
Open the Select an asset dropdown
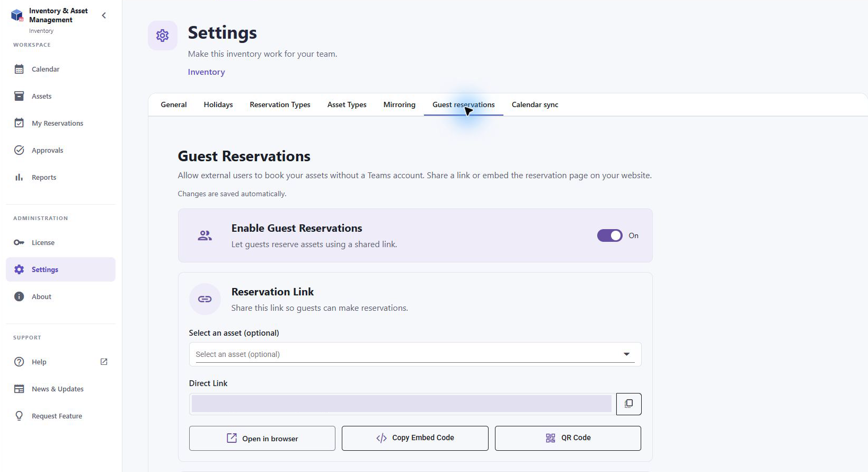click(415, 354)
